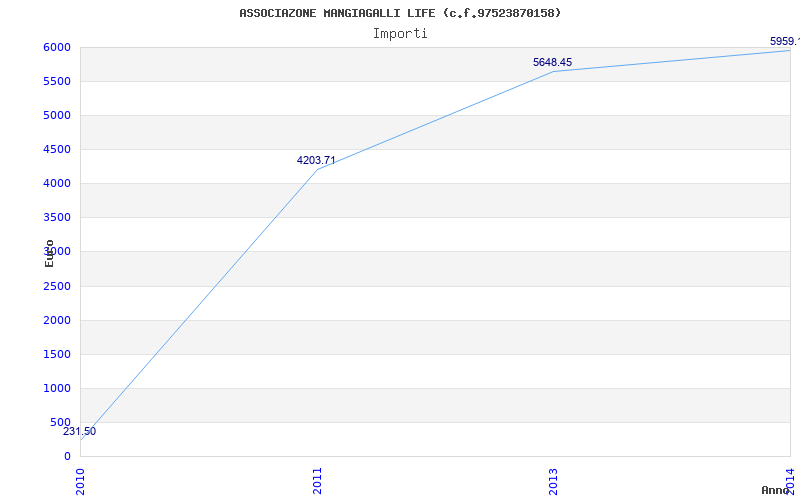Click the year 2011 axis label
The width and height of the screenshot is (800, 500).
click(x=317, y=481)
